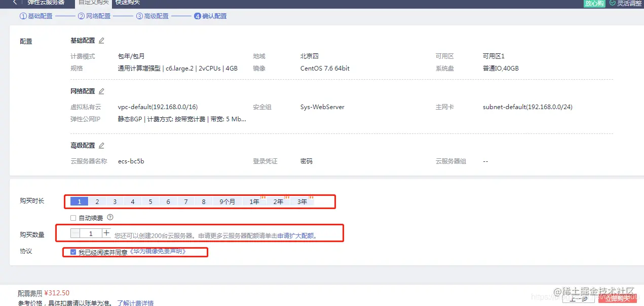Click the 立即购买 button
Screen dimensions: 644x306
pyautogui.click(x=617, y=298)
